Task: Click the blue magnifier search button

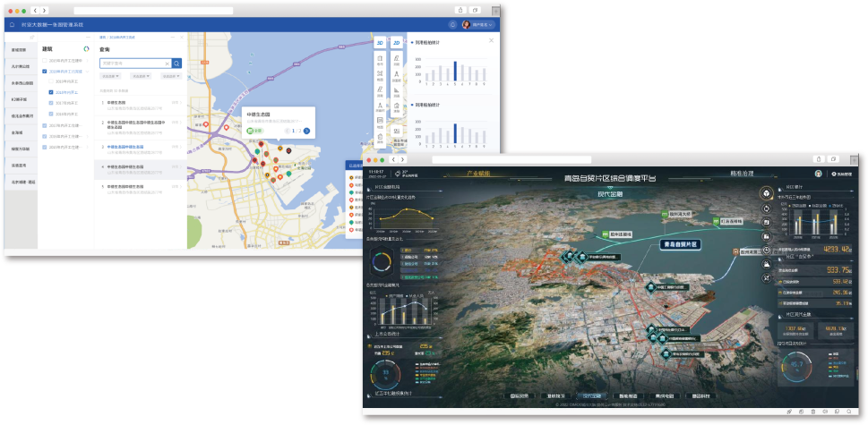Action: [x=176, y=64]
